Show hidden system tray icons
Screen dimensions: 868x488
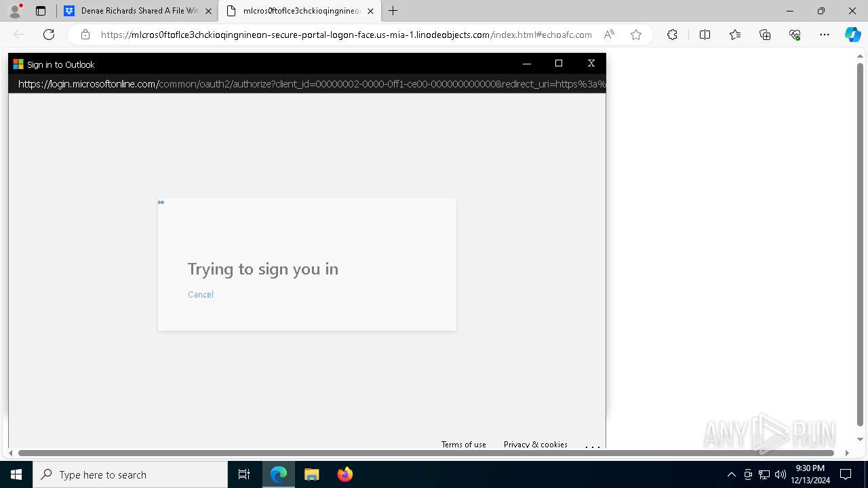tap(731, 474)
